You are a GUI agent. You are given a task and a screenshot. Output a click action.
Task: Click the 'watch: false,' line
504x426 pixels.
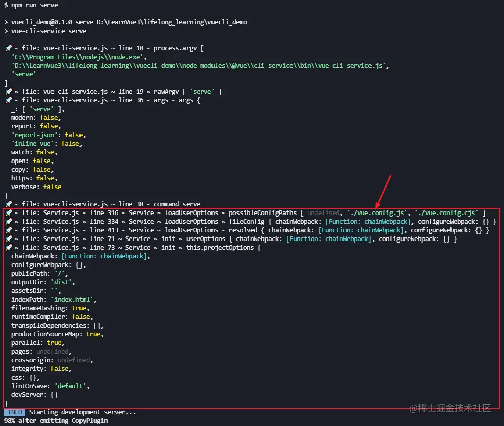tap(34, 152)
